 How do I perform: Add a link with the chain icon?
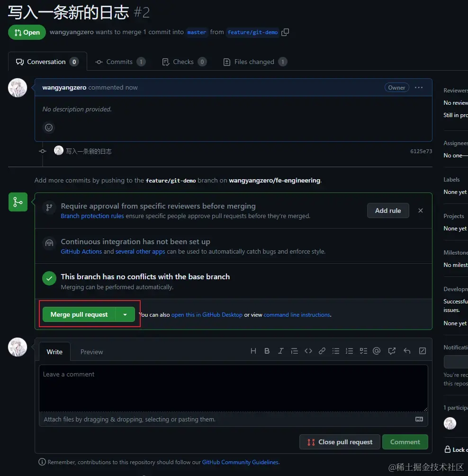[x=322, y=351]
